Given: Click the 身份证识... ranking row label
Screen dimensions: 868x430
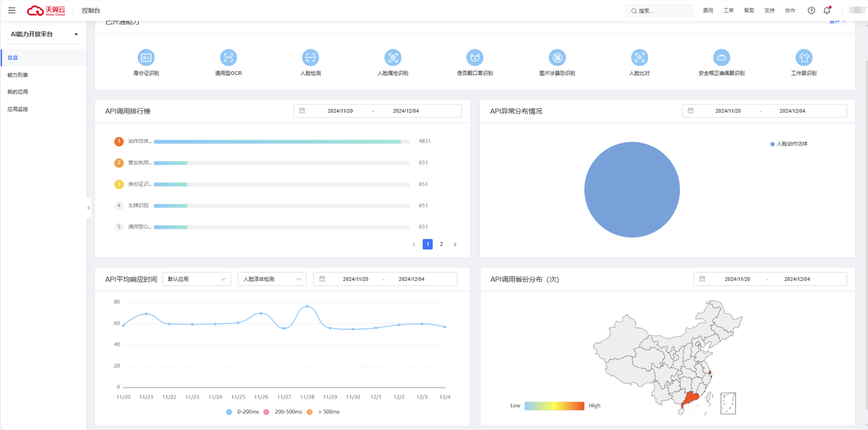Looking at the screenshot, I should 140,184.
